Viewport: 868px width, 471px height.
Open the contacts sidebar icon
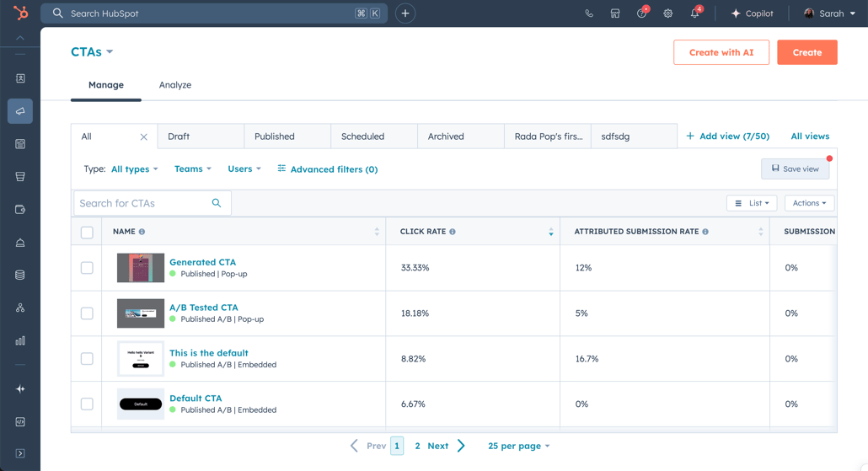tap(20, 78)
